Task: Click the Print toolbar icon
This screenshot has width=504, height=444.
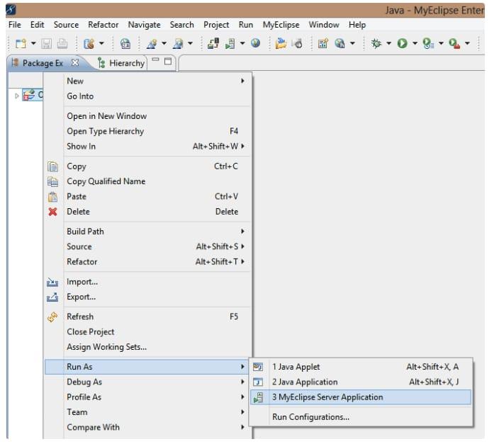Action: click(x=62, y=44)
